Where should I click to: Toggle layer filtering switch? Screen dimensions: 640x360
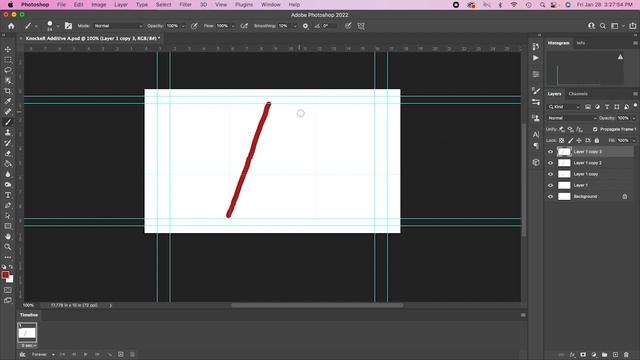[x=635, y=106]
